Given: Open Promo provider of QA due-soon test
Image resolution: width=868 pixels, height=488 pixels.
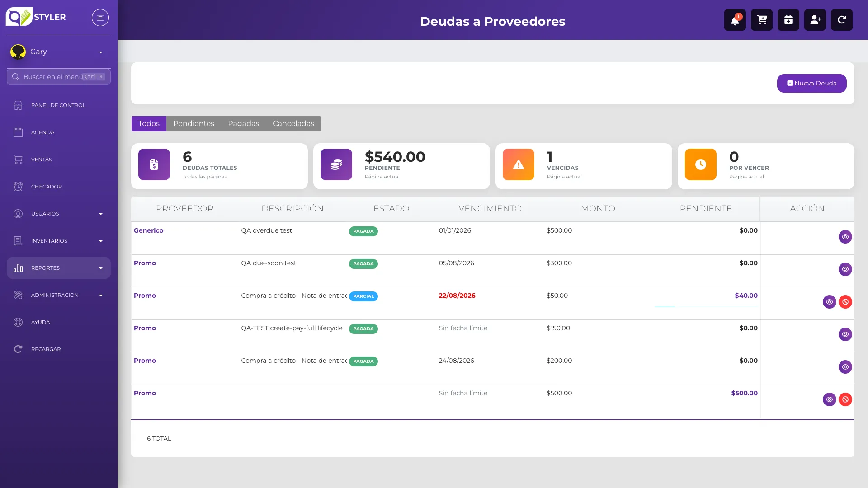Looking at the screenshot, I should 145,263.
